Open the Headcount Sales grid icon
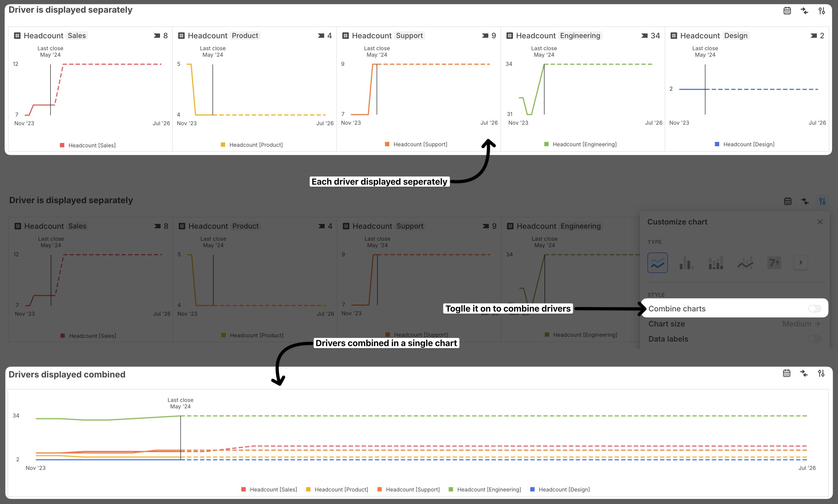The height and width of the screenshot is (504, 838). point(17,36)
